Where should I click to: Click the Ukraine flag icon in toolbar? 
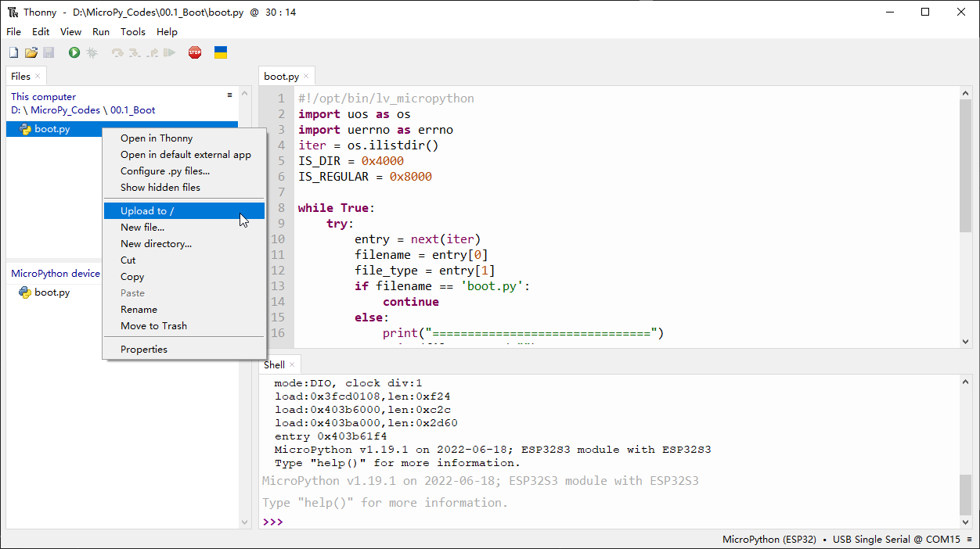point(221,52)
